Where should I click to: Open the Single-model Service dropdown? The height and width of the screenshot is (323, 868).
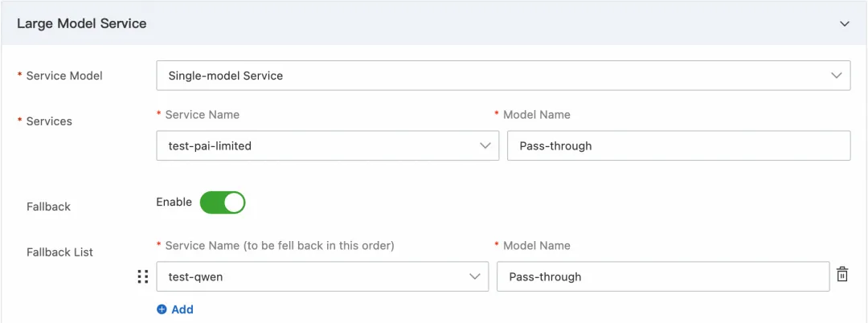pos(502,76)
